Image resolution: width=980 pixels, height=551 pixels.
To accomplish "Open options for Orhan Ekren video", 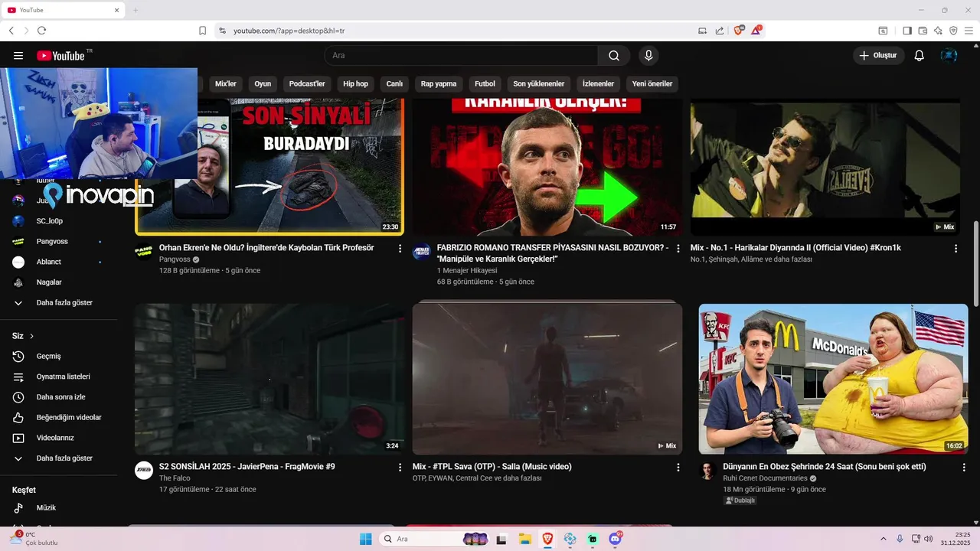I will click(x=400, y=249).
